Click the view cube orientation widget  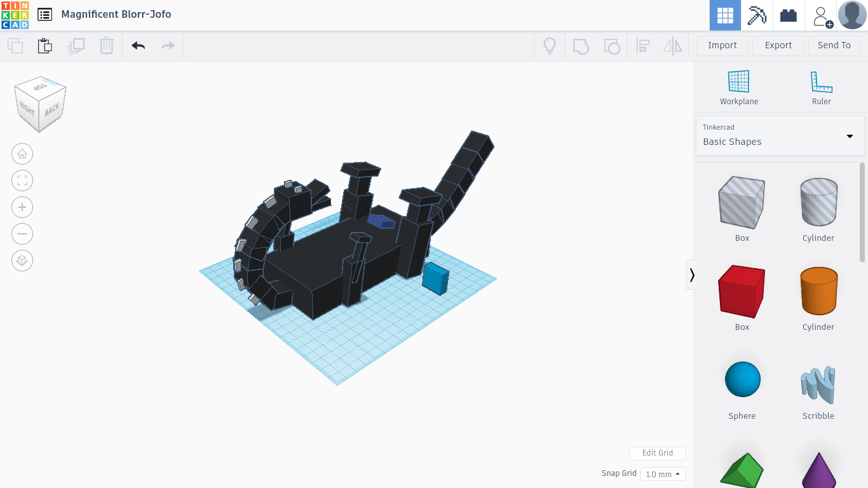coord(40,104)
